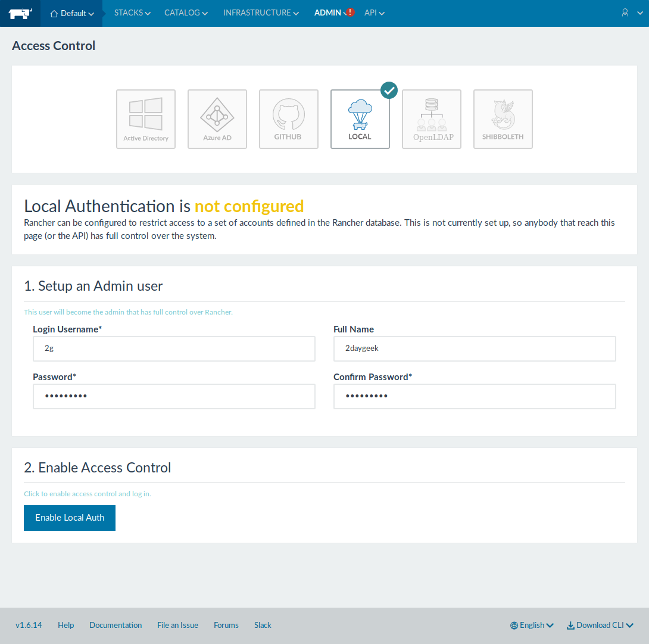This screenshot has height=644, width=649.
Task: Click the File an Issue link
Action: (x=177, y=625)
